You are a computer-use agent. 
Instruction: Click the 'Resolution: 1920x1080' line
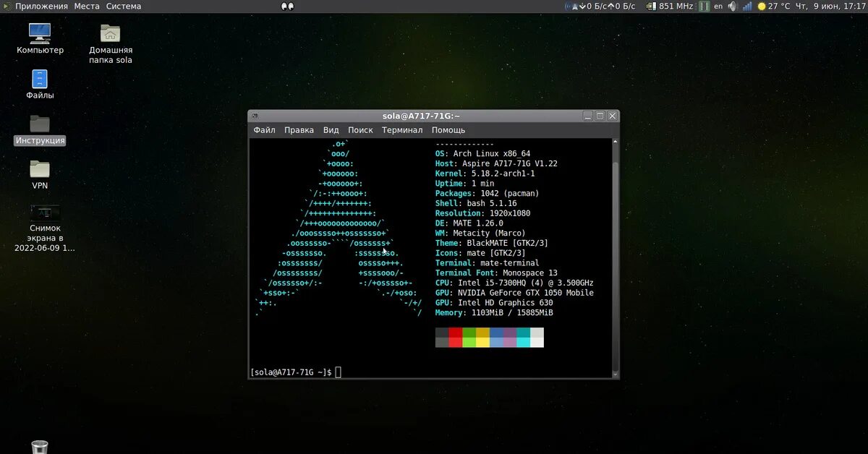pos(482,213)
